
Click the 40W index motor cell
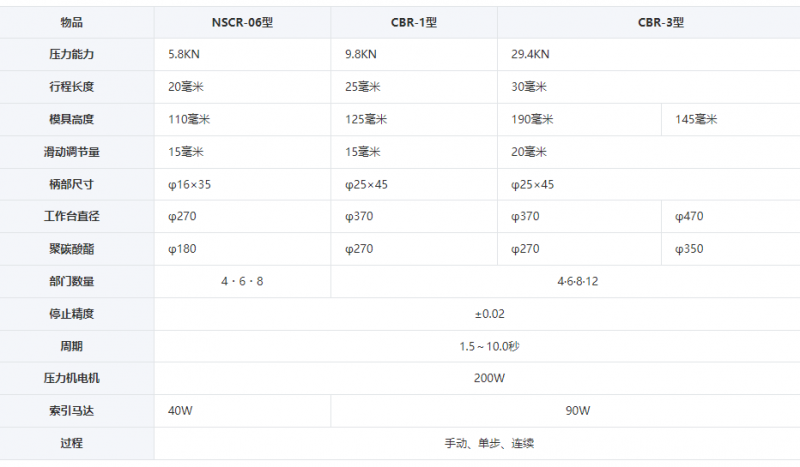[x=242, y=411]
